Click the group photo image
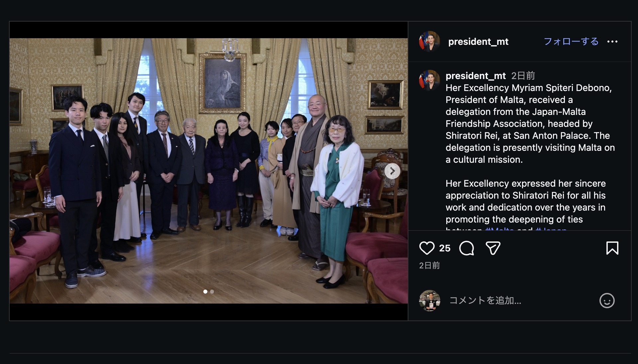638x364 pixels. tap(209, 171)
